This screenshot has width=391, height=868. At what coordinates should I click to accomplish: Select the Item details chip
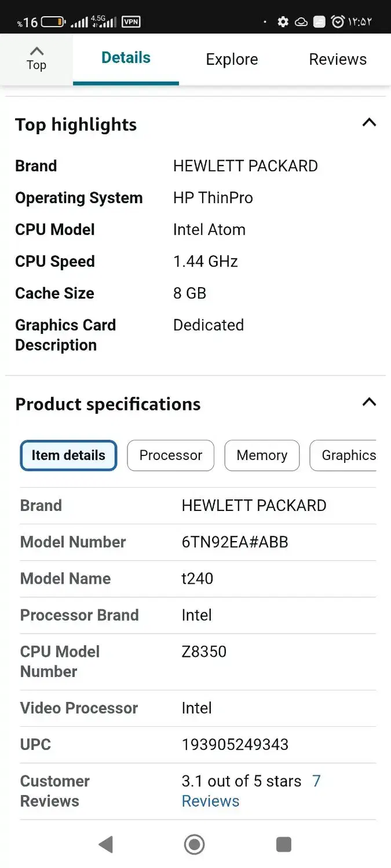68,455
